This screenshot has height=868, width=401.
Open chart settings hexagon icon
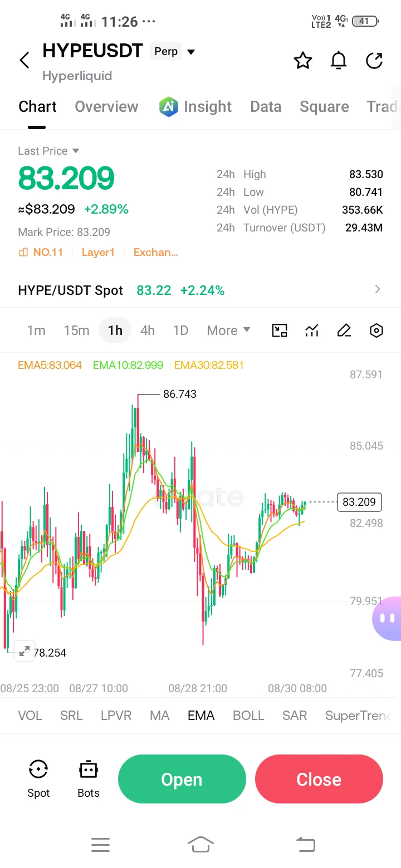(x=376, y=331)
